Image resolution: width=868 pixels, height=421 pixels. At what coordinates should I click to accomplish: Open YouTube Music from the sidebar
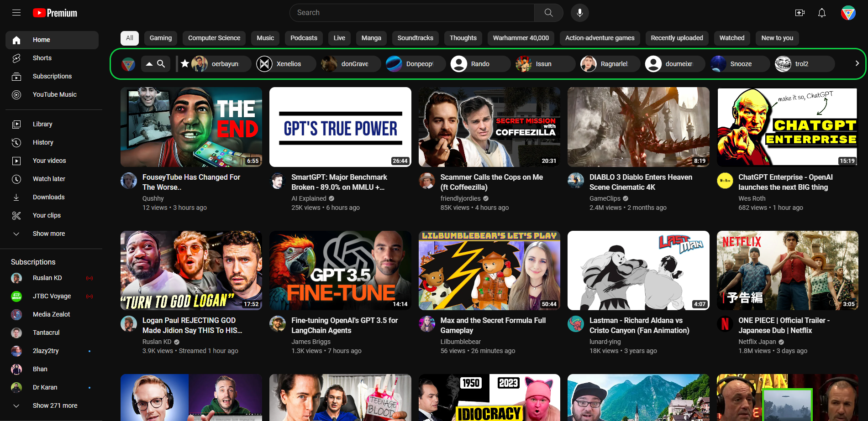tap(52, 94)
